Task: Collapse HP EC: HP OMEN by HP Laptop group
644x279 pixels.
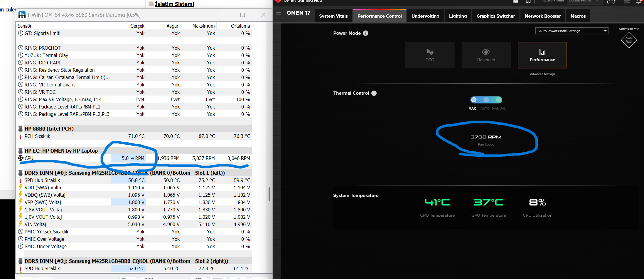Action: [61, 151]
